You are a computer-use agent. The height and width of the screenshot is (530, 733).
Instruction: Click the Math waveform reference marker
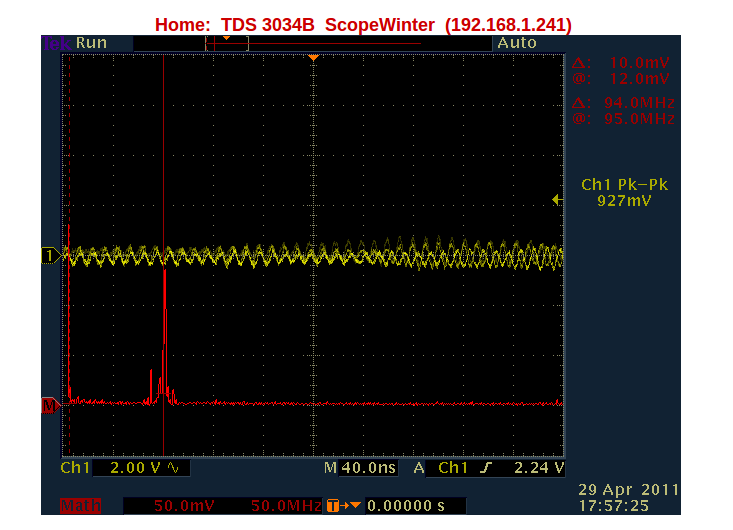point(50,406)
